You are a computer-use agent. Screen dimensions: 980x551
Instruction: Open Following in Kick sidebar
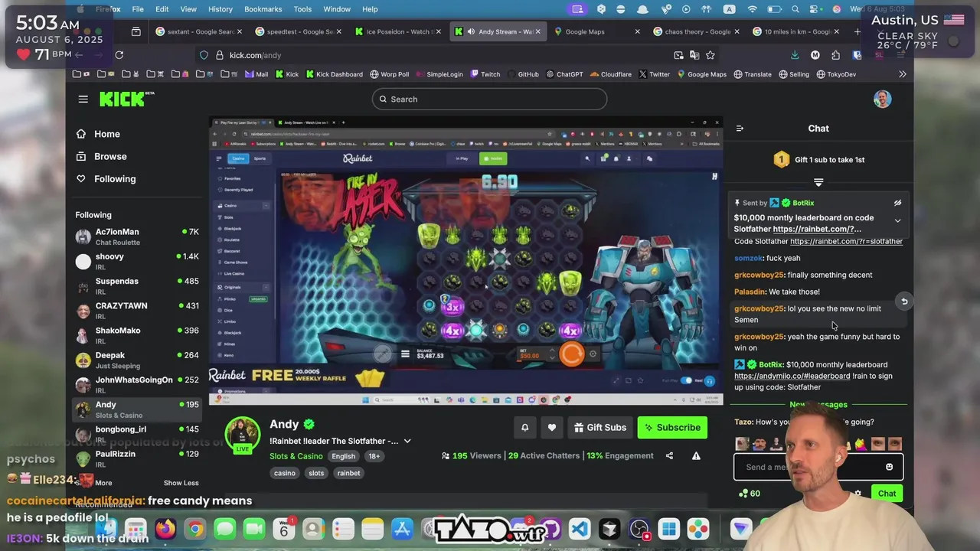click(x=114, y=179)
